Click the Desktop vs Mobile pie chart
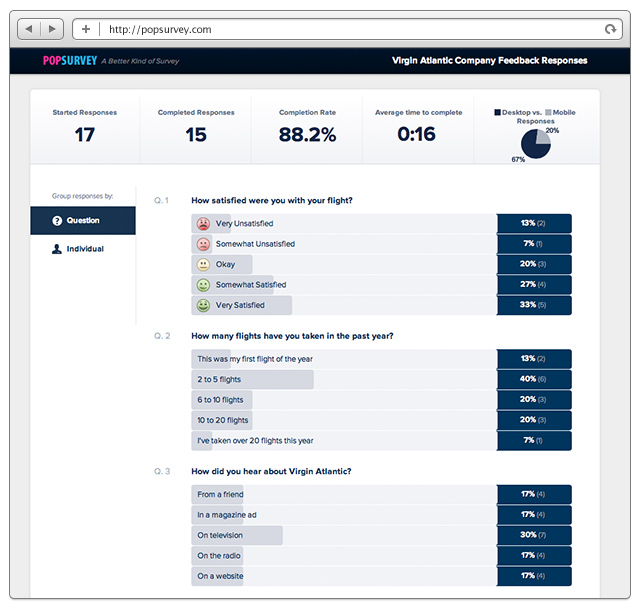This screenshot has width=640, height=610. point(536,144)
